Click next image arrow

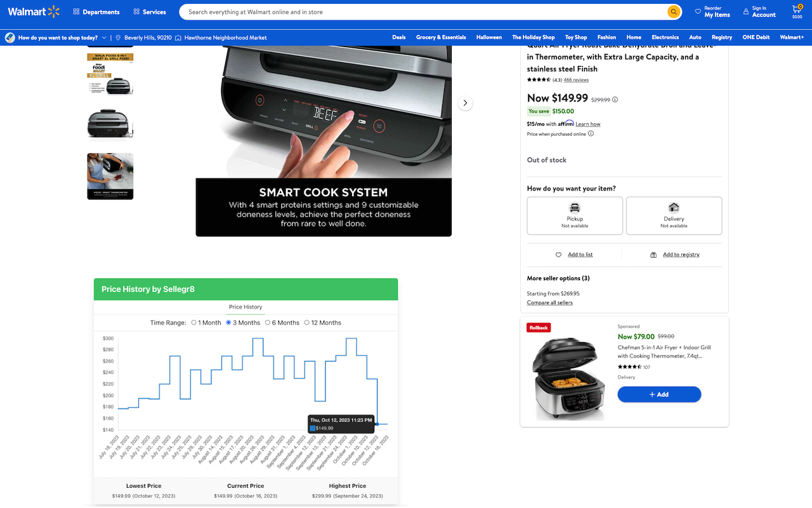(465, 103)
